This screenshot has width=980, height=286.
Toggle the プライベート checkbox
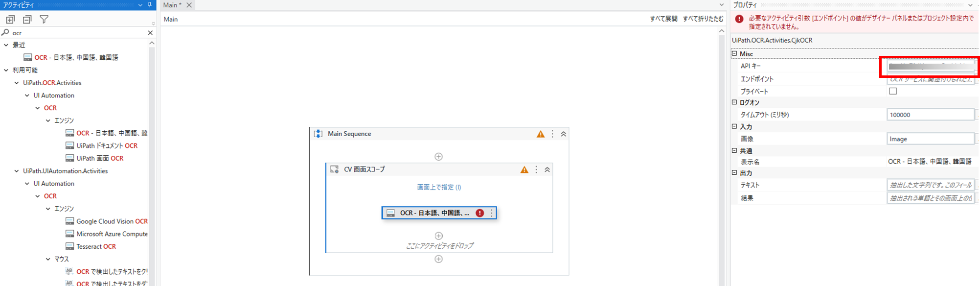tap(893, 91)
